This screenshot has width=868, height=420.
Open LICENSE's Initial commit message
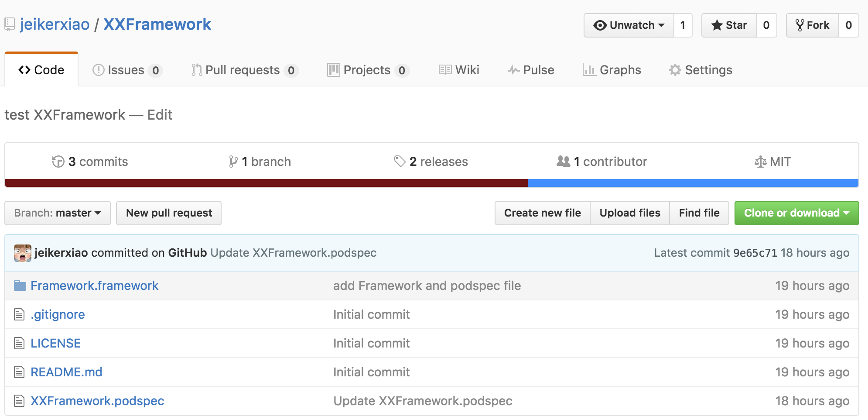click(x=372, y=343)
